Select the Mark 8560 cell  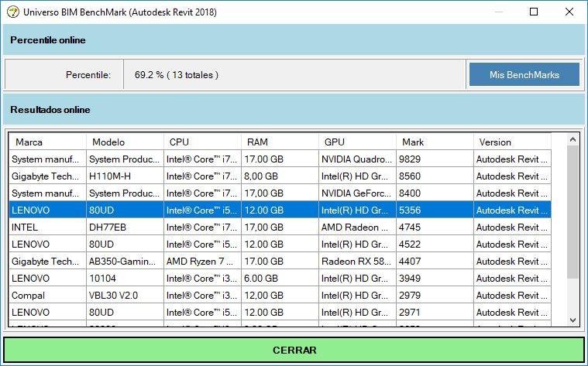pyautogui.click(x=435, y=176)
